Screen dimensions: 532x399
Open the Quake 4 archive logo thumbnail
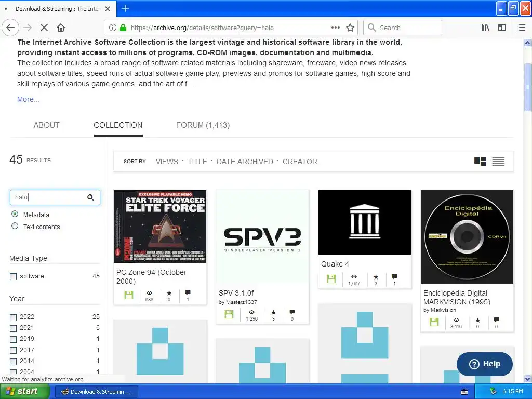coord(364,222)
